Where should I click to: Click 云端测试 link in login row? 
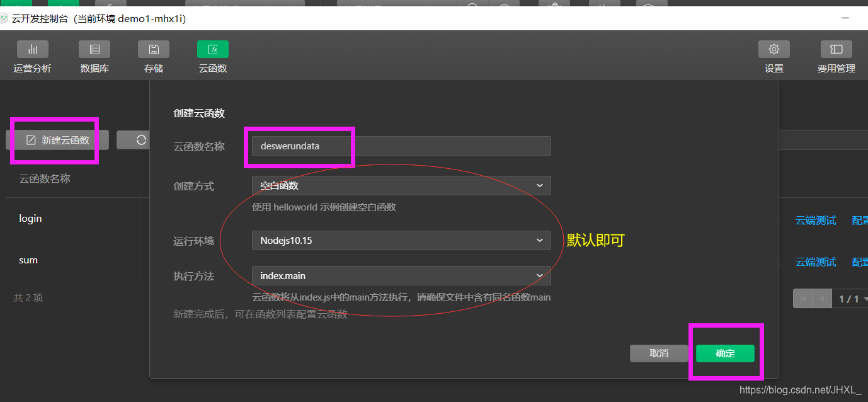pos(816,221)
